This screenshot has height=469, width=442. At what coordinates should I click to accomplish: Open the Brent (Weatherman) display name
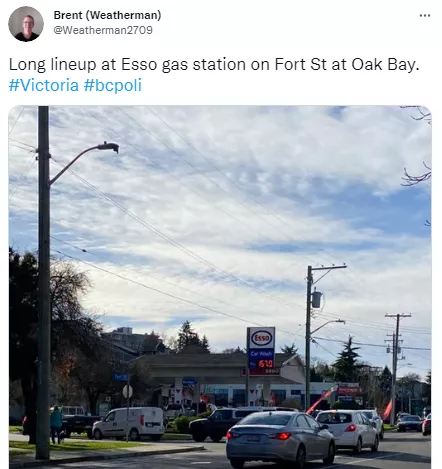click(x=107, y=15)
